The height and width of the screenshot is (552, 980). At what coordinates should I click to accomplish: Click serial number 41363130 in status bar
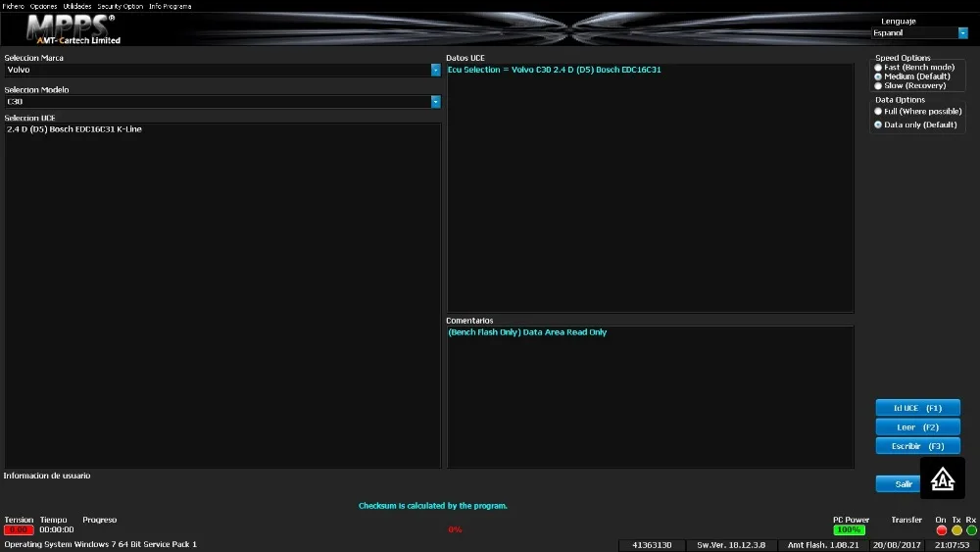[652, 545]
